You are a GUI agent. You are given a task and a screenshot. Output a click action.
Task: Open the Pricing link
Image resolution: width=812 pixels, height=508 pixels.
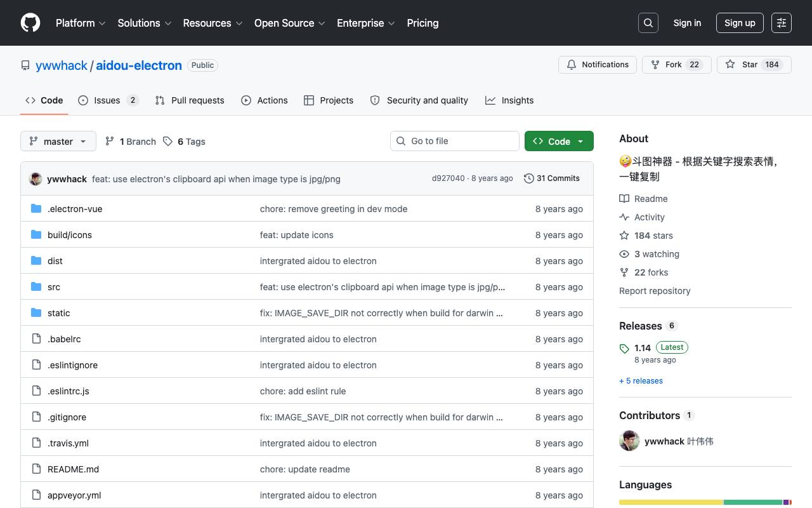pyautogui.click(x=422, y=23)
